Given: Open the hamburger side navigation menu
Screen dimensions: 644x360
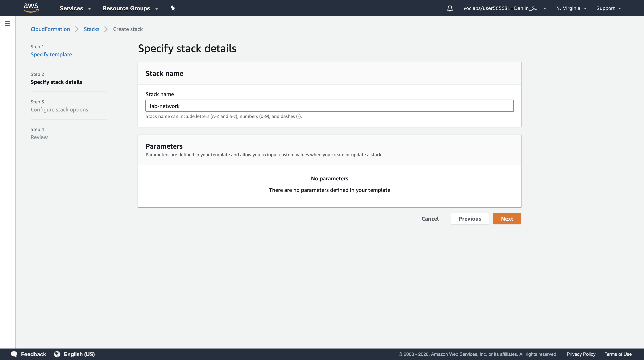Looking at the screenshot, I should pos(8,24).
